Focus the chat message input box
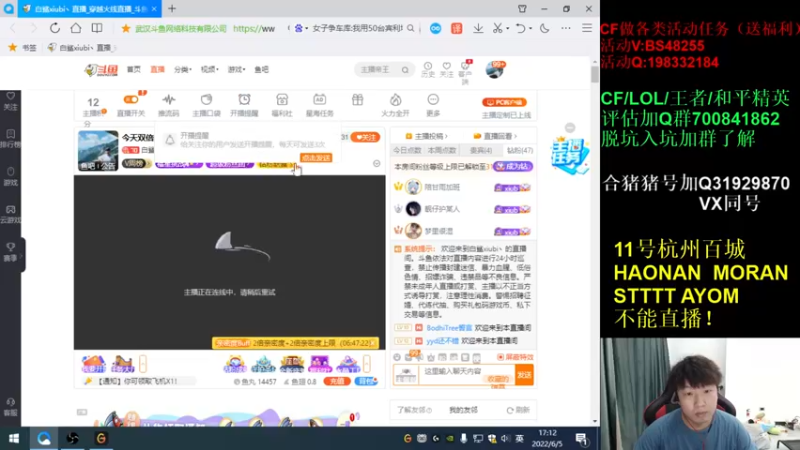This screenshot has height=450, width=800. click(x=467, y=374)
